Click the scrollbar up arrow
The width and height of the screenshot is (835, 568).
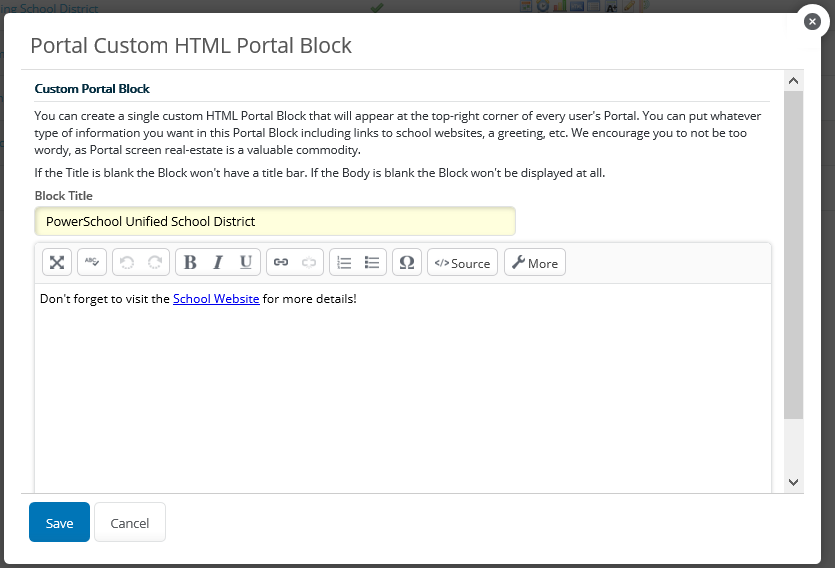tap(793, 81)
